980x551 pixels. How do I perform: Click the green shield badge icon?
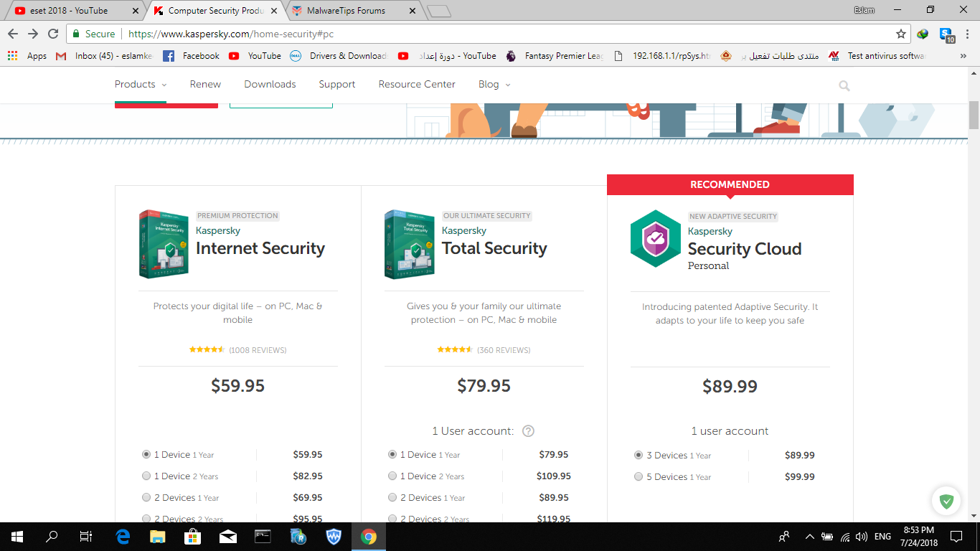946,501
